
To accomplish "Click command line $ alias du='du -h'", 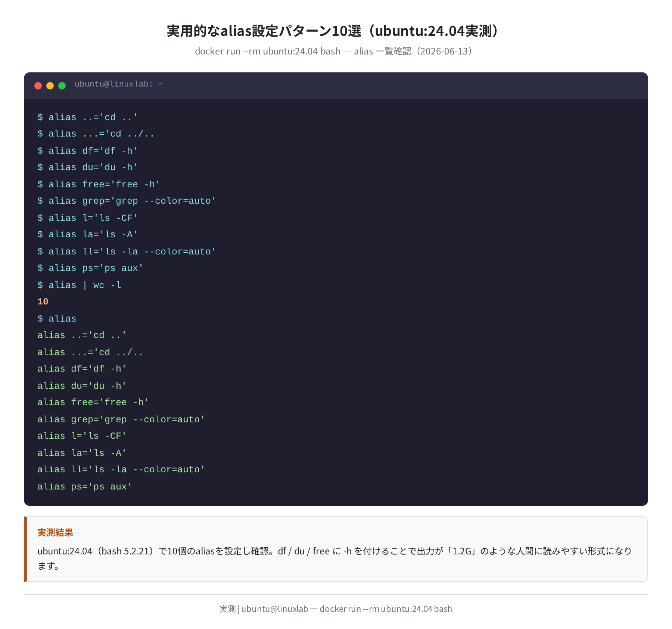I will 88,167.
